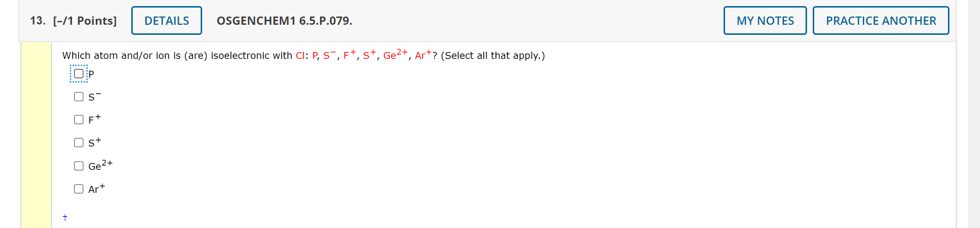The height and width of the screenshot is (228, 980).
Task: Select the OSGENCHEM1 6.5.P.079 title text
Action: point(284,21)
